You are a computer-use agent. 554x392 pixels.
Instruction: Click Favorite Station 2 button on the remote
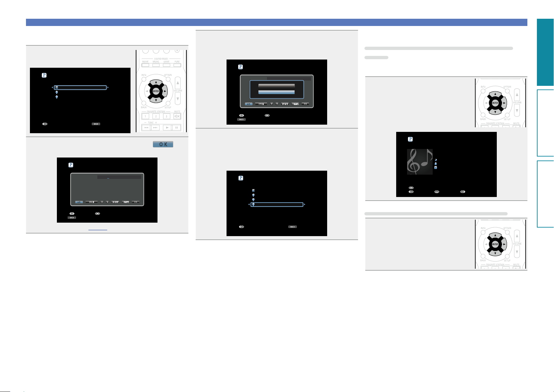click(156, 116)
